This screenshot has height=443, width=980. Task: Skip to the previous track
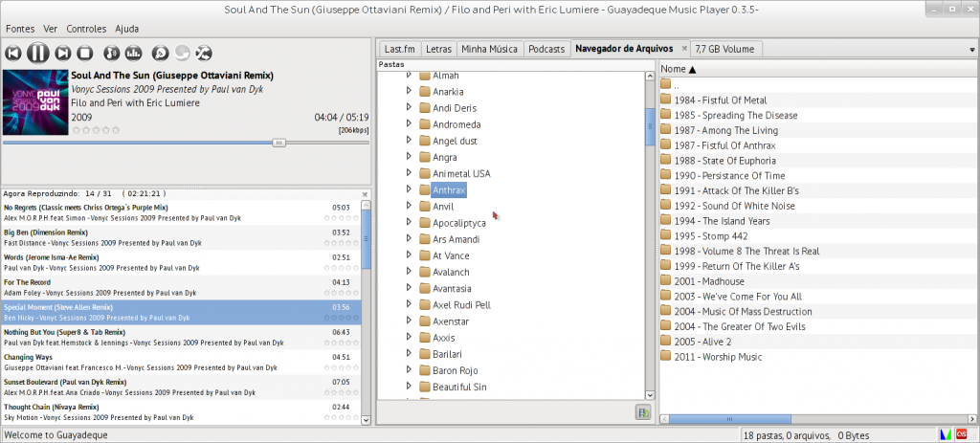(13, 54)
